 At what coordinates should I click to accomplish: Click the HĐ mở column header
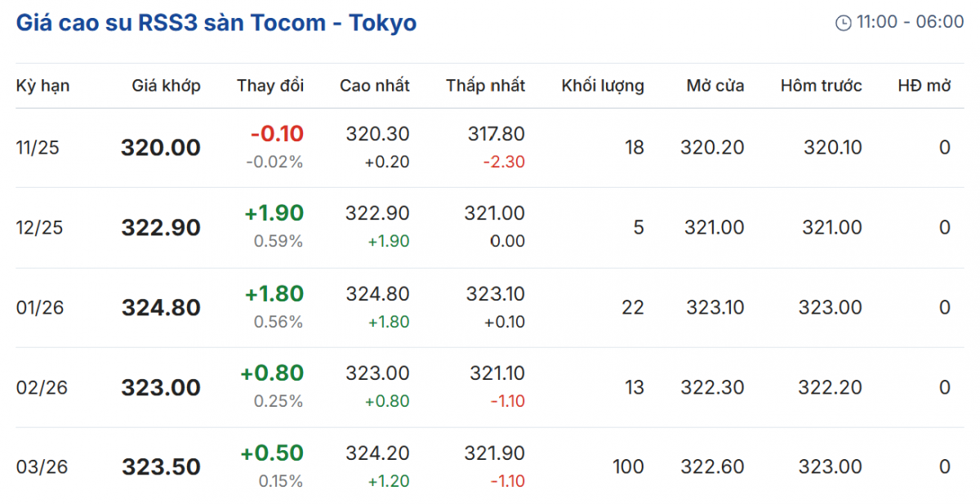(924, 86)
